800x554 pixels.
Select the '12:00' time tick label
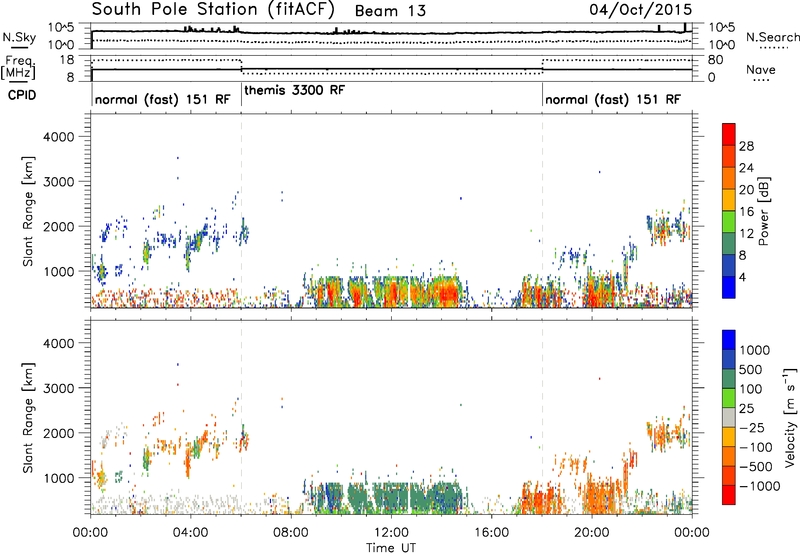pos(391,533)
